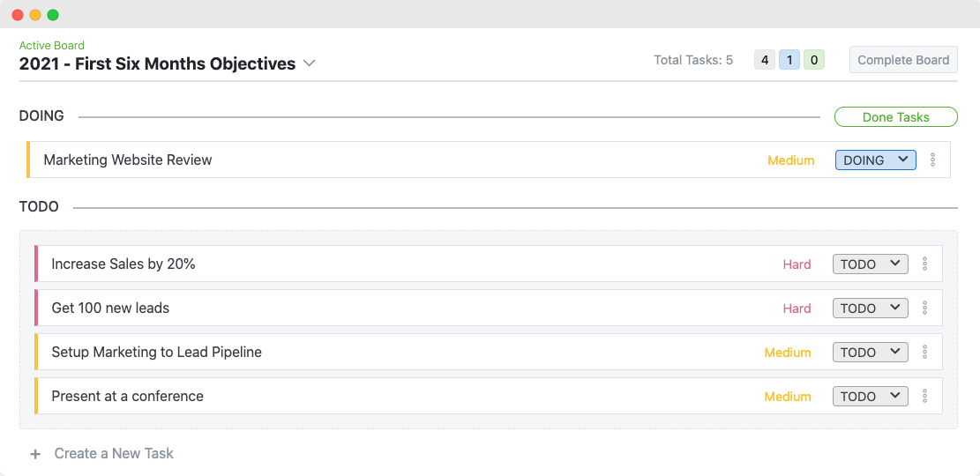
Task: Open options menu for Marketing Website Review
Action: 933,160
